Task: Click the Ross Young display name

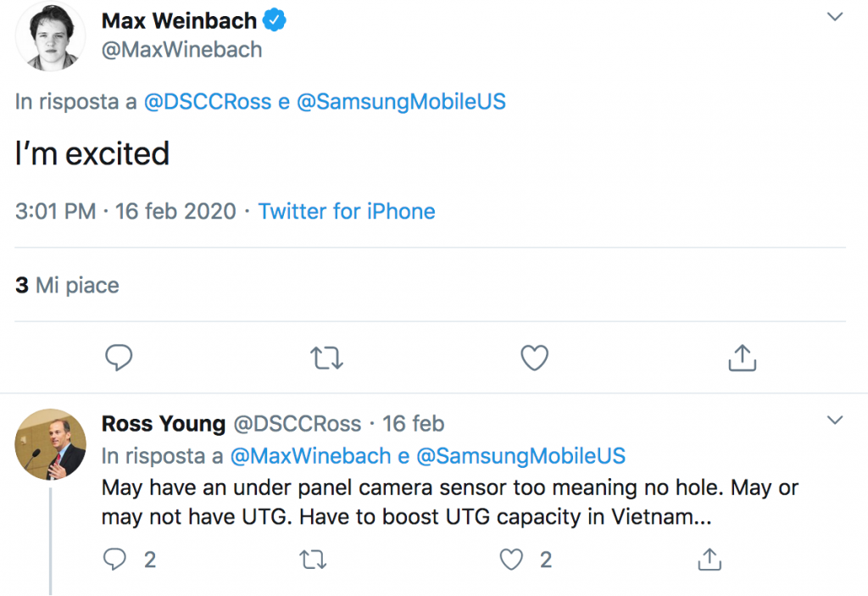Action: [164, 423]
